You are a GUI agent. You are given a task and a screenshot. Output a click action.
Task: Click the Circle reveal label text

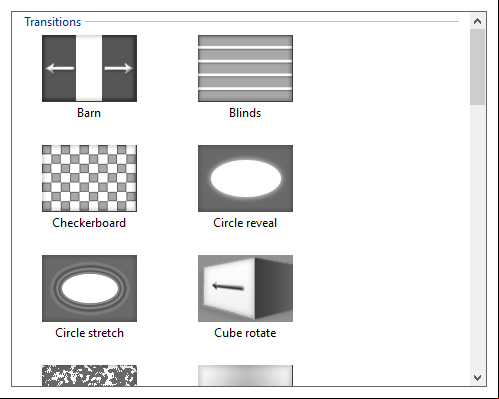pyautogui.click(x=245, y=223)
